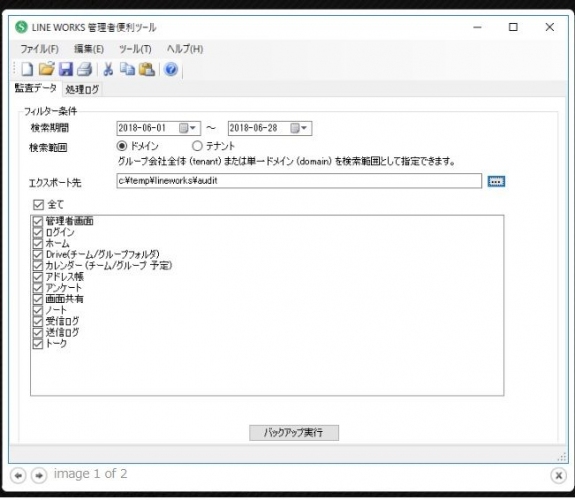The image size is (575, 500).
Task: Uncheck the アンケート checkbox
Action: coord(38,288)
